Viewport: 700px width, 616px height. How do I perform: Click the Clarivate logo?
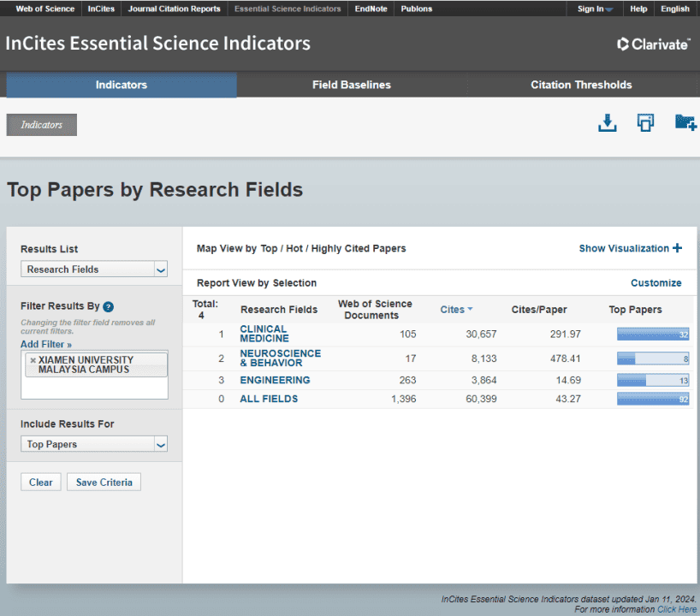(x=653, y=43)
